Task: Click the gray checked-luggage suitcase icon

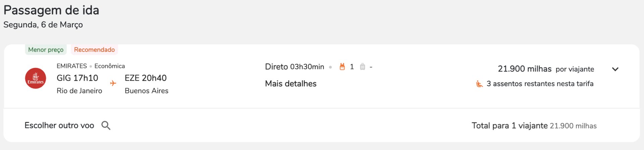Action: (x=363, y=67)
